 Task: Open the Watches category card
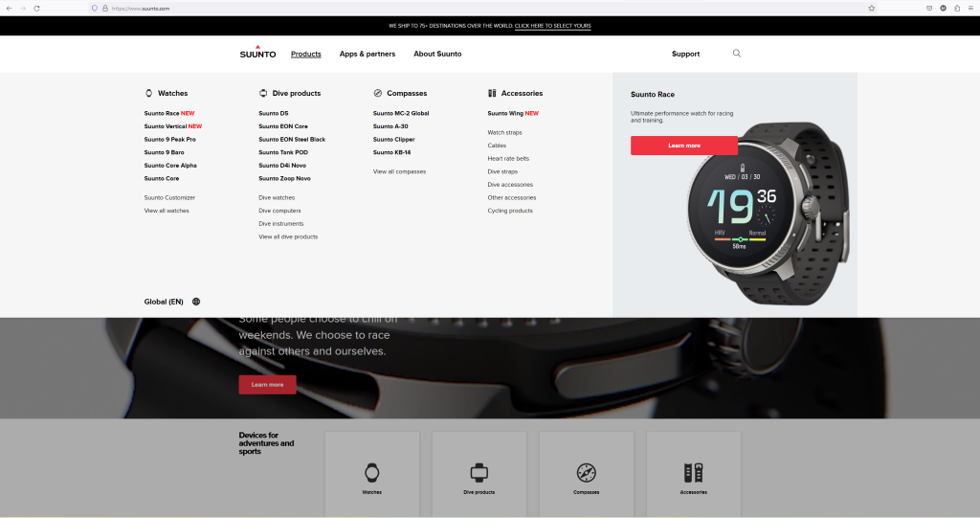click(x=372, y=474)
